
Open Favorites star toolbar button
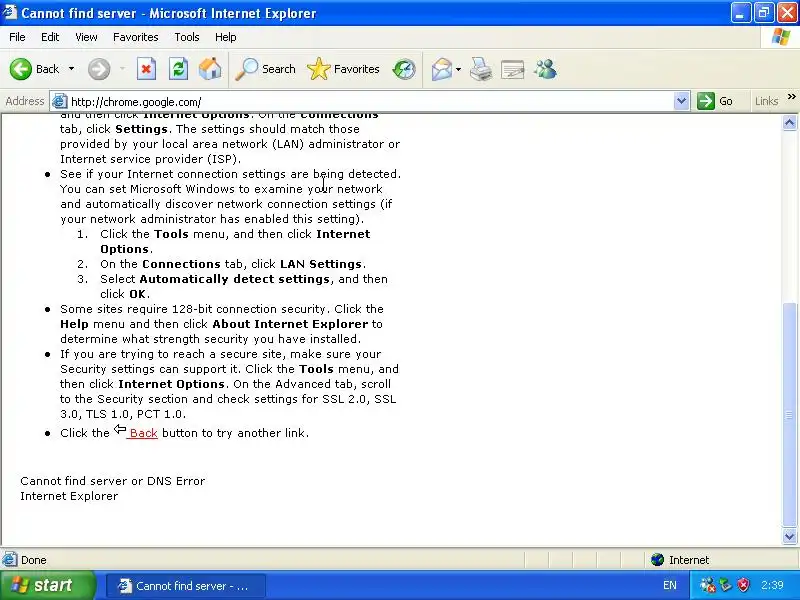[343, 69]
